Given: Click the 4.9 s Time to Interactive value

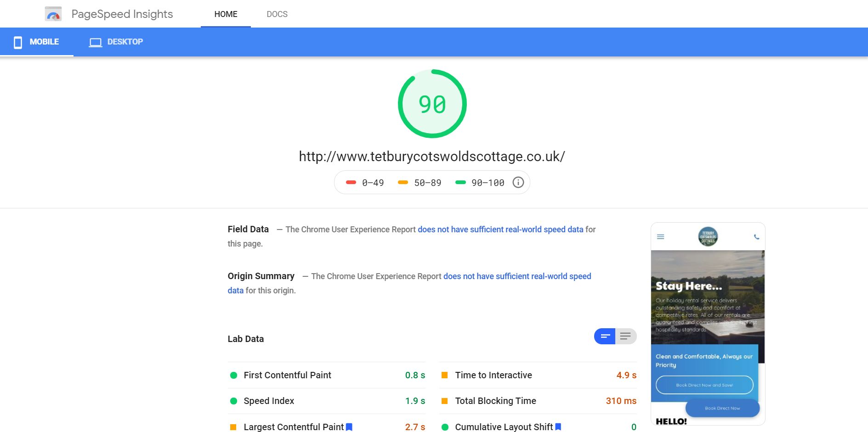Looking at the screenshot, I should [x=626, y=375].
